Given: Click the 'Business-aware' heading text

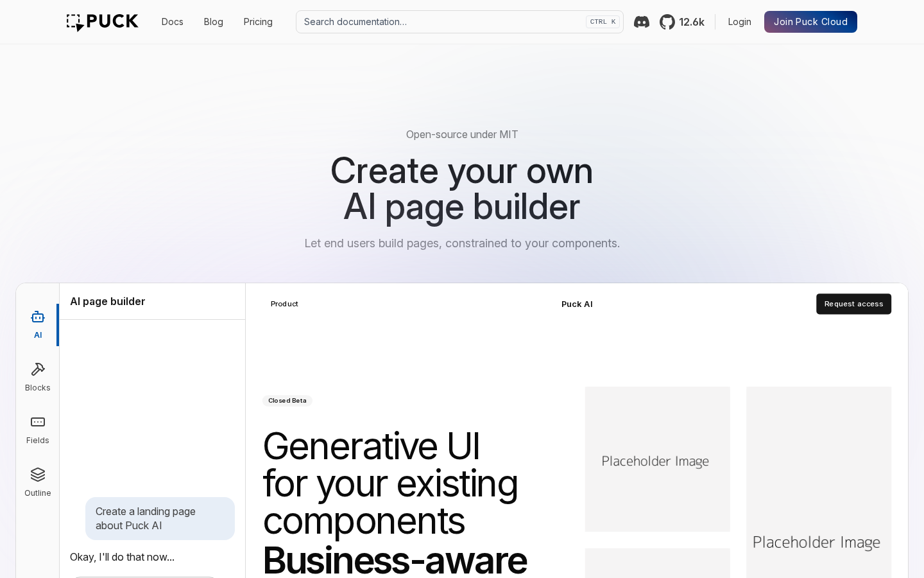Looking at the screenshot, I should (x=395, y=559).
